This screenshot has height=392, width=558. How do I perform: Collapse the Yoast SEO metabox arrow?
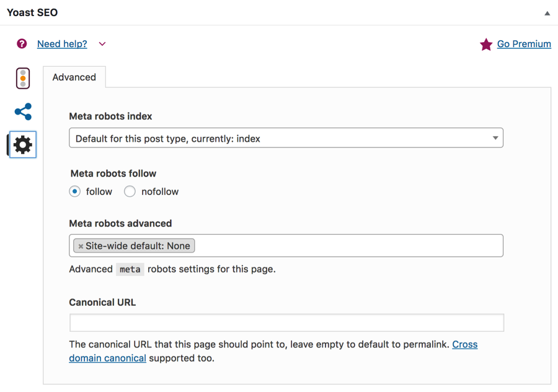[547, 14]
